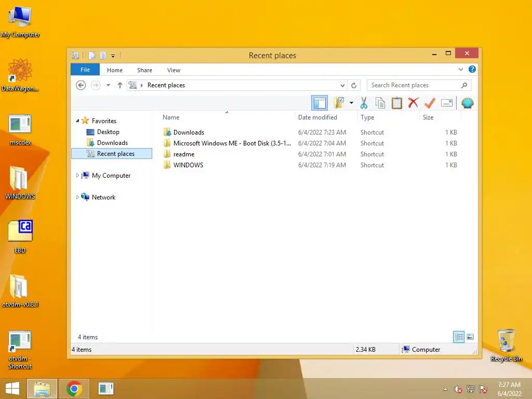Viewport: 532px width, 399px height.
Task: Open the recent locations dropdown arrow
Action: pyautogui.click(x=108, y=85)
